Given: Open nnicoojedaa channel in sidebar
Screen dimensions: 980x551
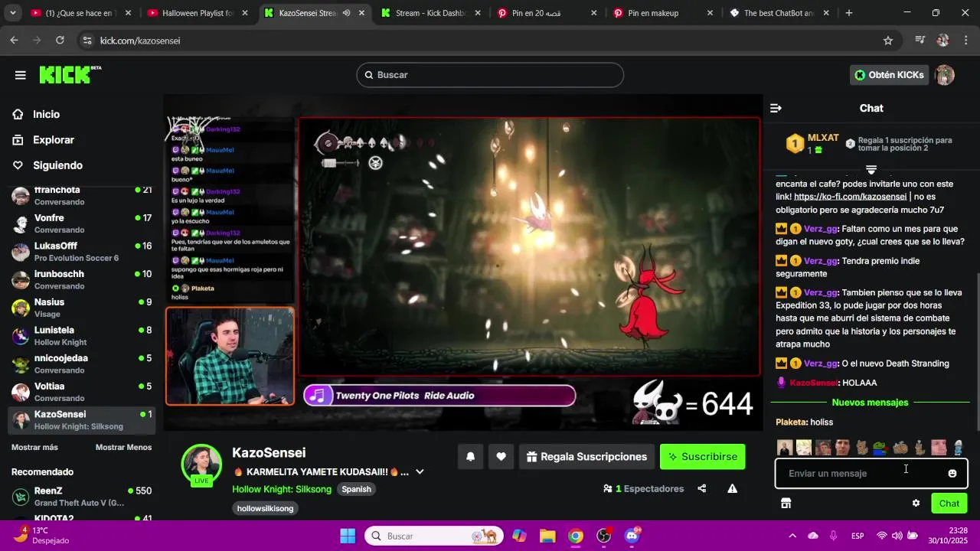Looking at the screenshot, I should [82, 364].
